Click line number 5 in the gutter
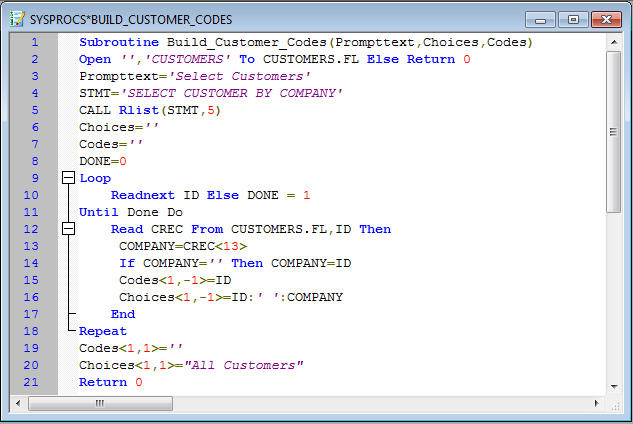 (x=35, y=110)
